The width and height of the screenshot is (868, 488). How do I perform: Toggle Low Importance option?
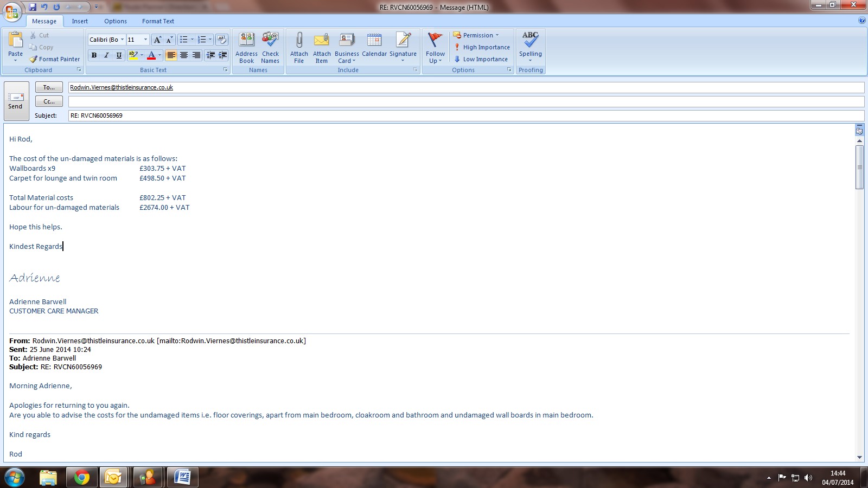point(481,59)
